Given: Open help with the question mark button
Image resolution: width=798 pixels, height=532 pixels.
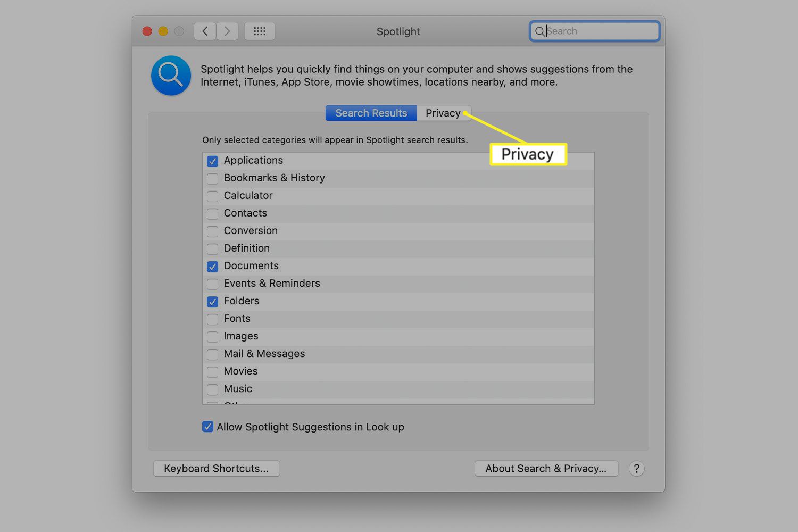Looking at the screenshot, I should pyautogui.click(x=636, y=469).
